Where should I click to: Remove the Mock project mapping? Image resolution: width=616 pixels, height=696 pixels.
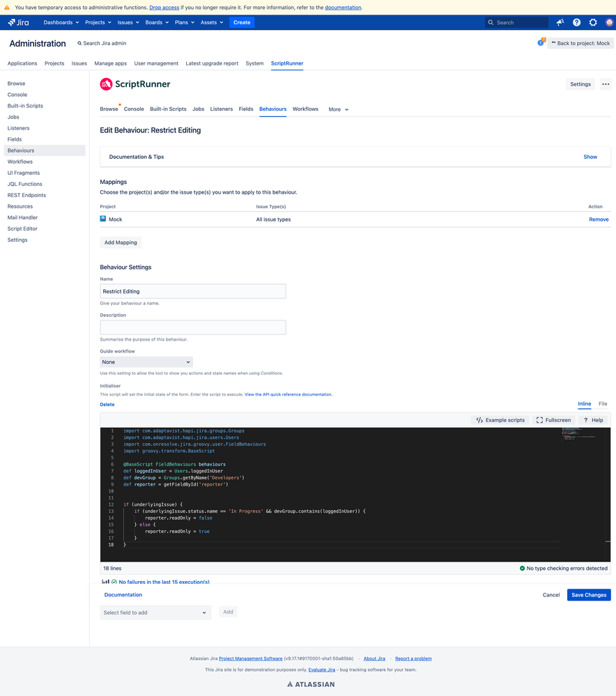pyautogui.click(x=598, y=219)
